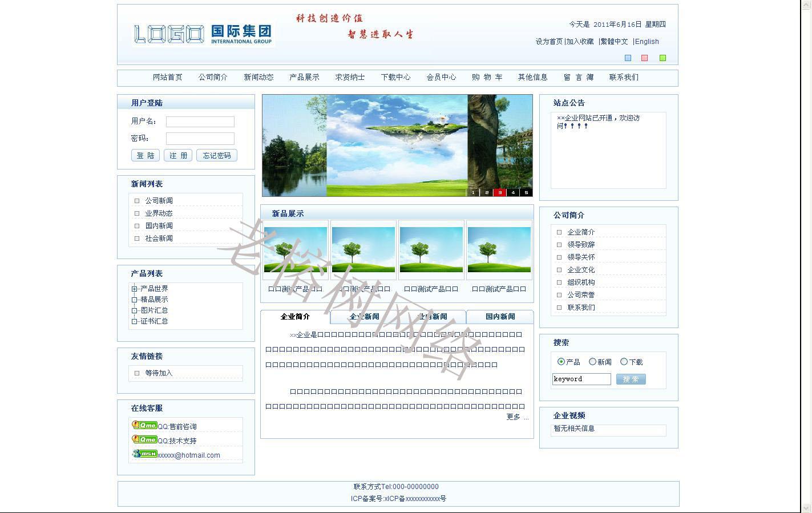The image size is (812, 513).
Task: Open 留言簿 in navigation bar
Action: [x=579, y=77]
